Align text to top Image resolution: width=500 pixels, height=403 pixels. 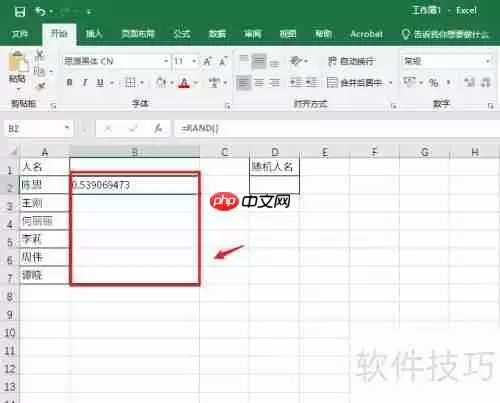(244, 60)
